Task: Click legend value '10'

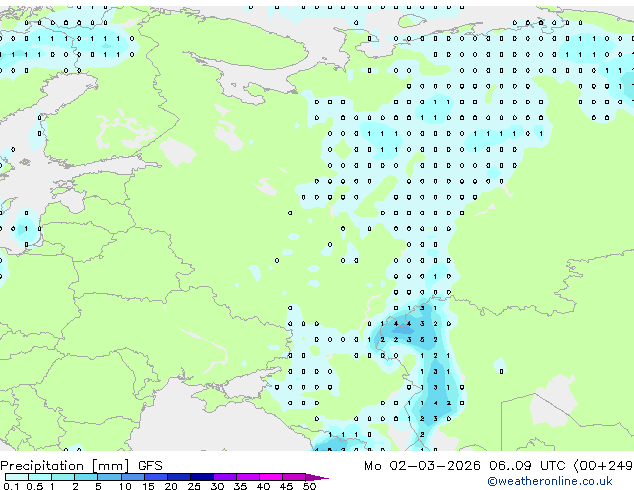Action: point(125,486)
